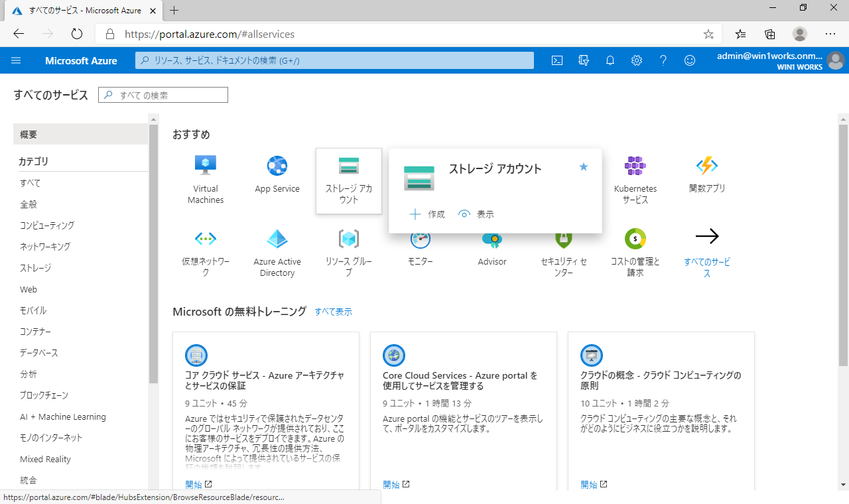Click the すべてのサービス arrow icon

(x=707, y=237)
